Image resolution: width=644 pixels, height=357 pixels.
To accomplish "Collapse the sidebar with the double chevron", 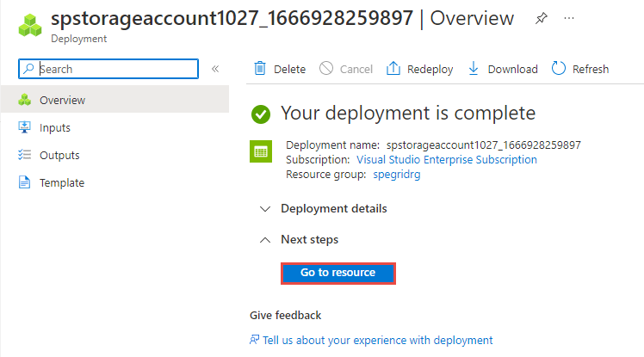I will click(x=215, y=69).
